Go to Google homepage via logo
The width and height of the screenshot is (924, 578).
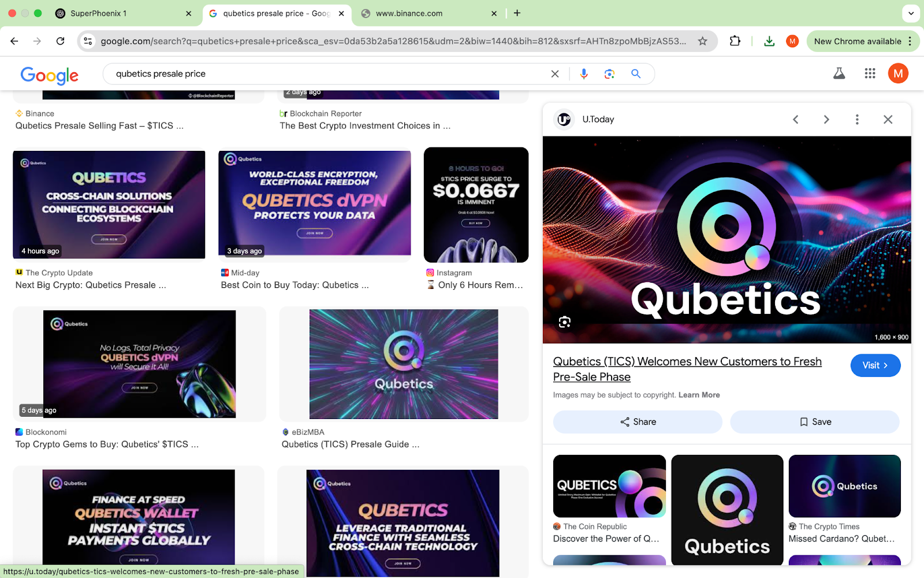coord(49,75)
